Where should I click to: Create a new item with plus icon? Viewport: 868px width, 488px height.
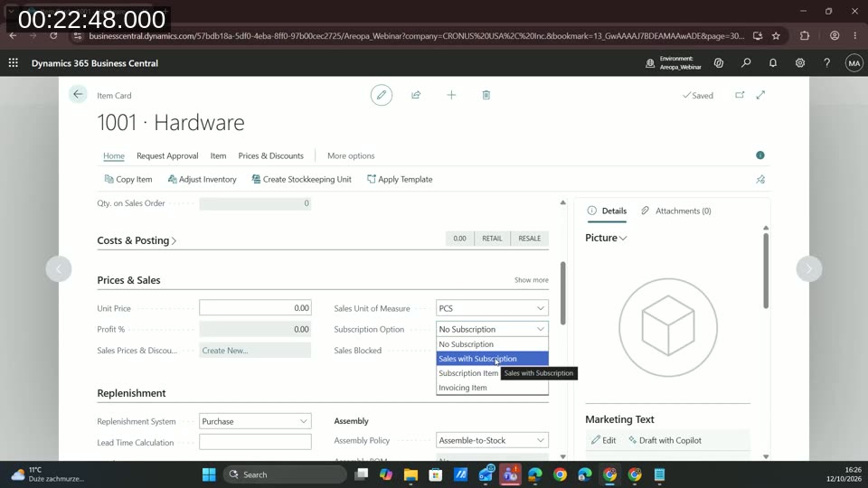pos(451,95)
